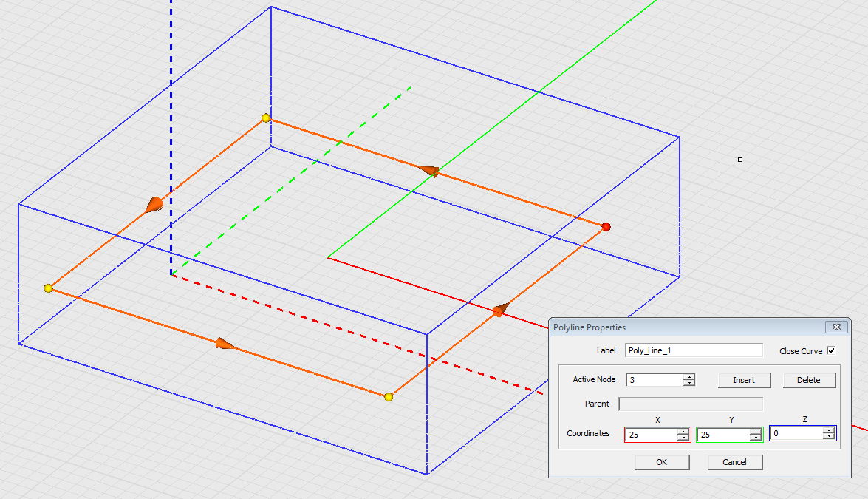Screen dimensions: 868x499
Task: Decrease the Active Node number with down arrow
Action: click(689, 383)
